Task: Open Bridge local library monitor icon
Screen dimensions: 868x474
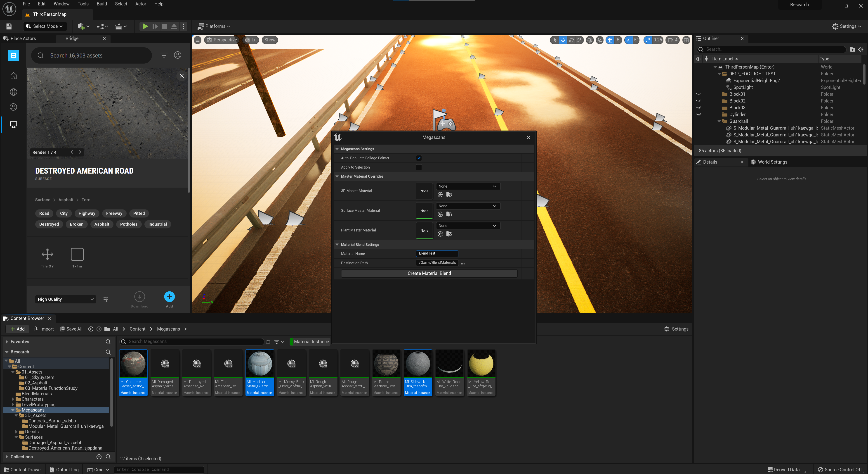Action: 14,124
